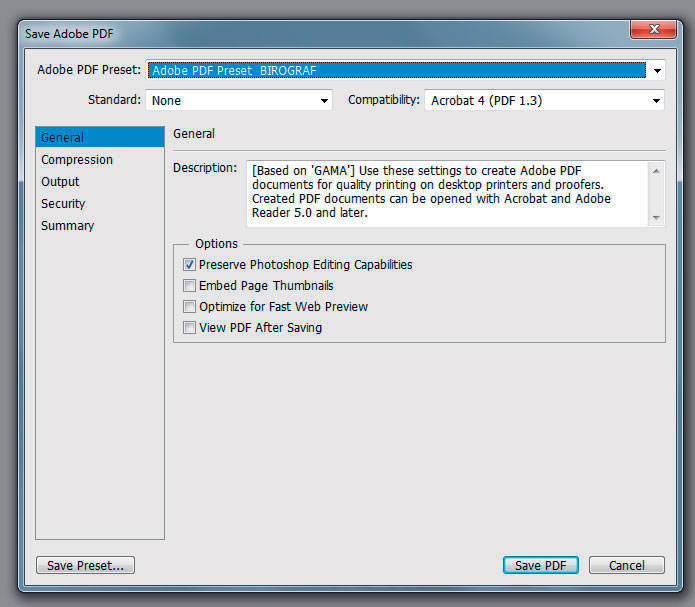
Task: Click the Save Adobe PDF title bar
Action: (300, 34)
